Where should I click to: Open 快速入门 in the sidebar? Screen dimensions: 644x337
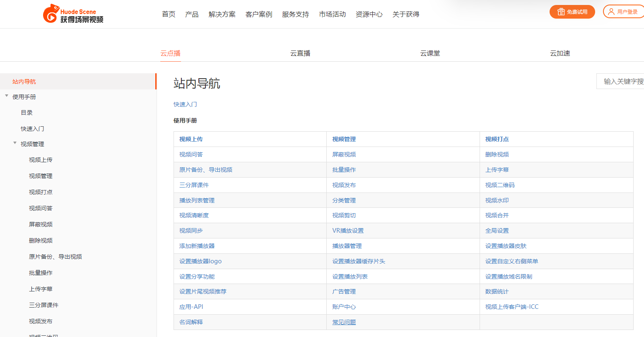pos(32,129)
